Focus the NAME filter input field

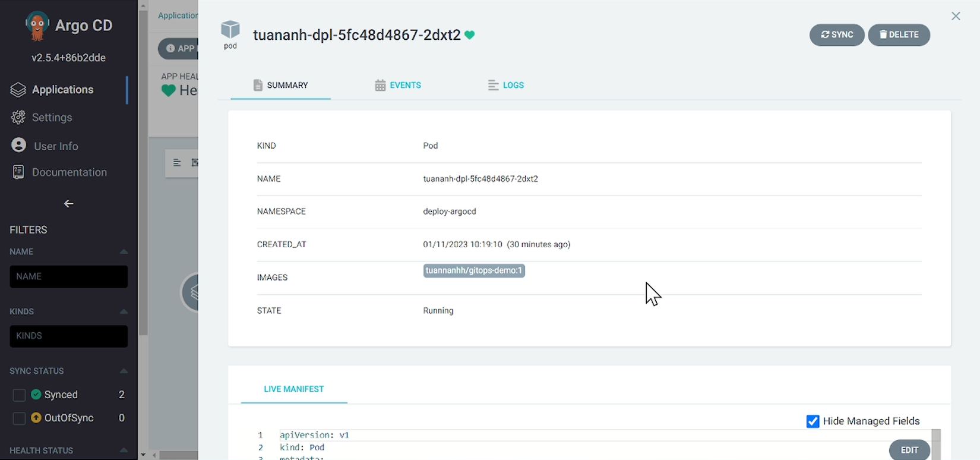click(68, 276)
